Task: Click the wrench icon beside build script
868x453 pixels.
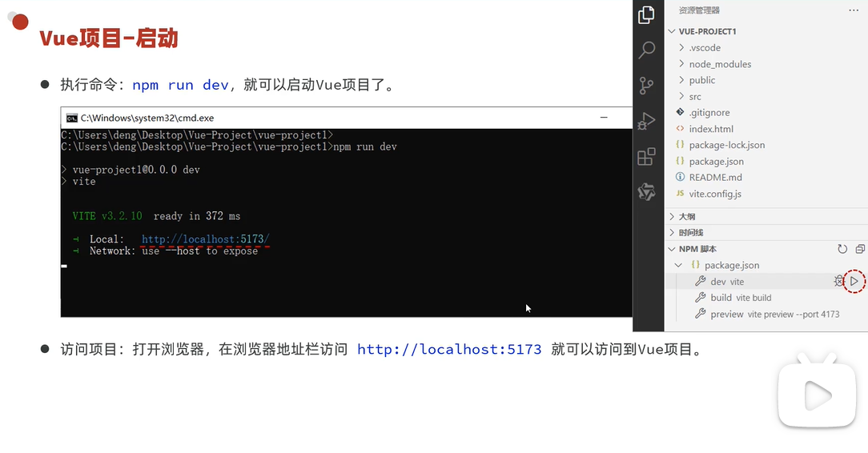Action: coord(701,298)
